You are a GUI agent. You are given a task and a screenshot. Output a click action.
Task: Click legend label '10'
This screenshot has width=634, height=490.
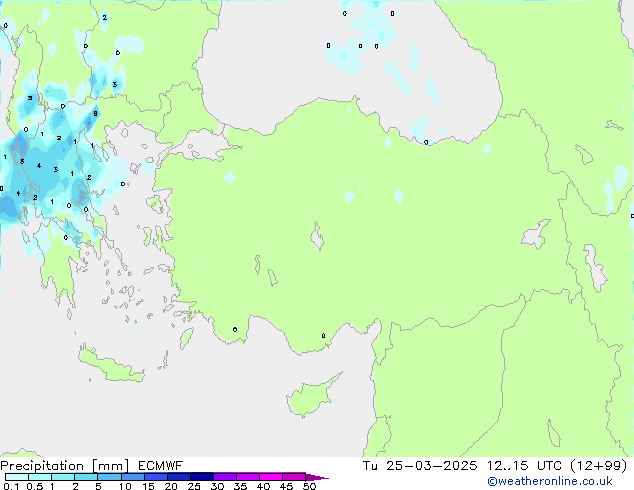click(125, 486)
